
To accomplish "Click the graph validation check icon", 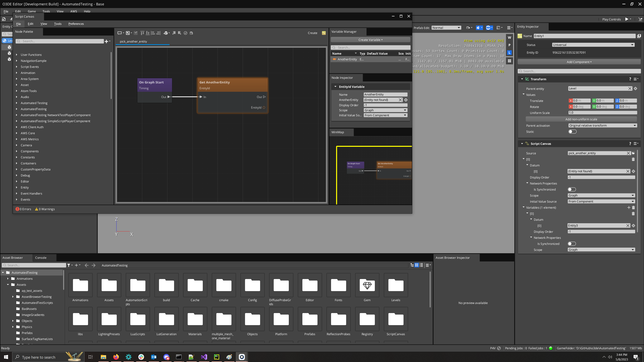I will tap(185, 33).
